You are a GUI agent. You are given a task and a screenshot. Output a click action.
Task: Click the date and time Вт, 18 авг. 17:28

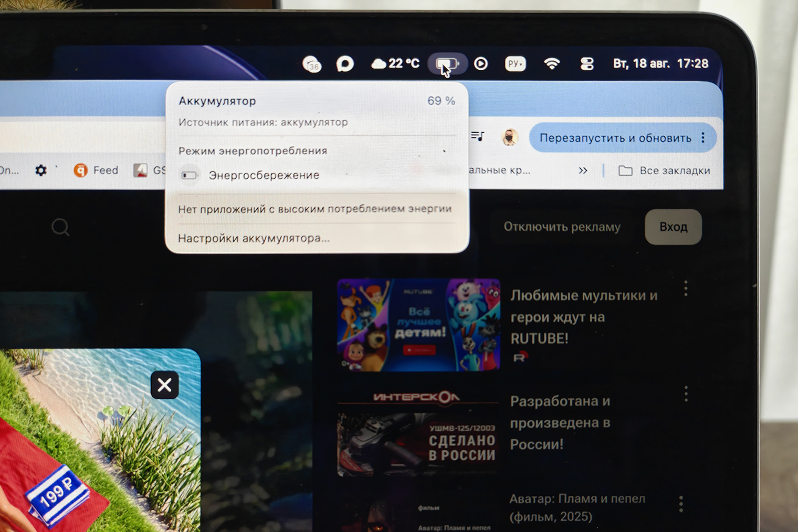click(660, 63)
